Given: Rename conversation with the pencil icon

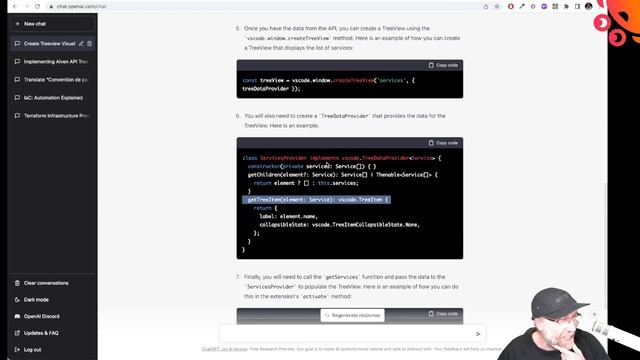Looking at the screenshot, I should coord(81,44).
